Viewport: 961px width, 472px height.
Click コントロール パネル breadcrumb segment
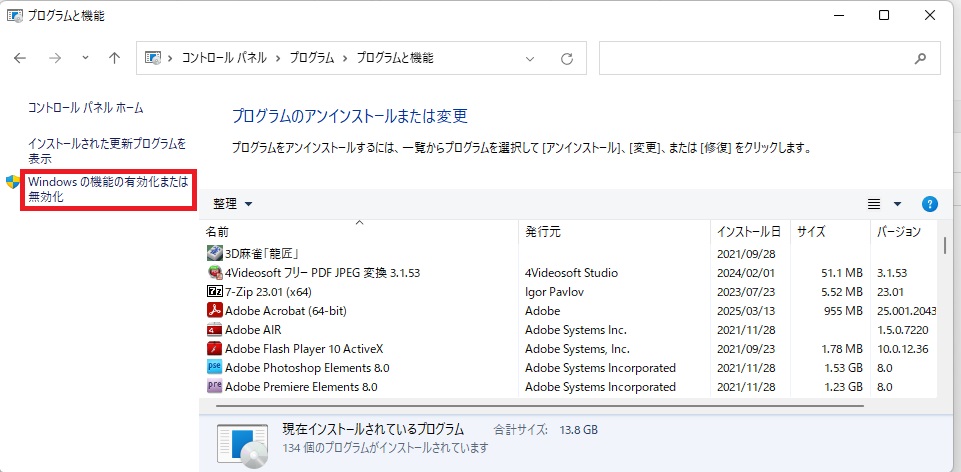point(224,58)
